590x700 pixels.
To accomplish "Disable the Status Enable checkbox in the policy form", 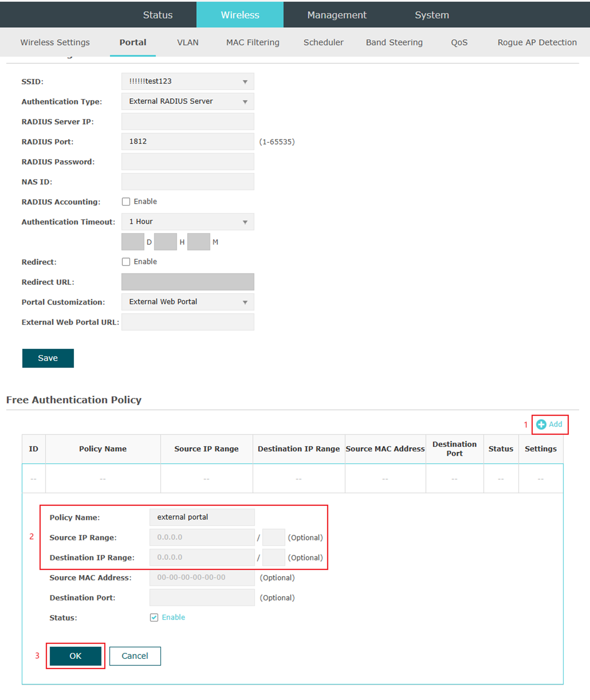I will [x=154, y=617].
